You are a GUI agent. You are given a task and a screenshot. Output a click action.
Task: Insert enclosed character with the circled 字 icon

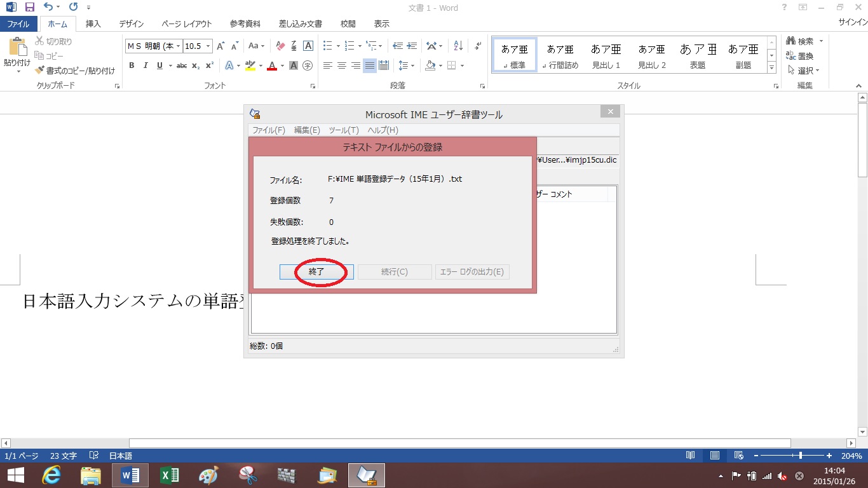(308, 65)
